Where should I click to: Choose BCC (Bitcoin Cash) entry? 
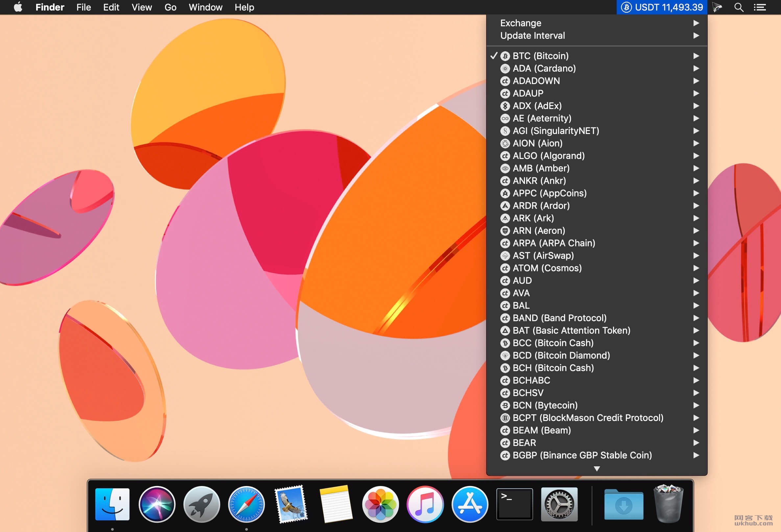point(597,343)
